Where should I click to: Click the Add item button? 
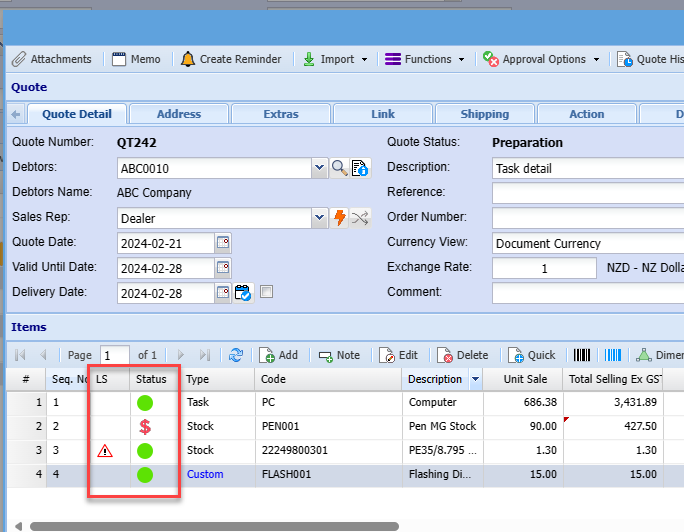(279, 355)
